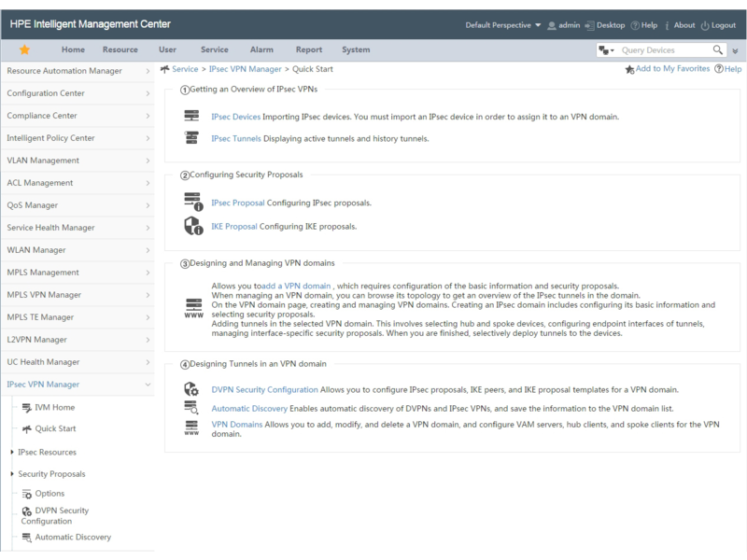Click into the Query Devices search field
This screenshot has width=747, height=560.
(665, 50)
